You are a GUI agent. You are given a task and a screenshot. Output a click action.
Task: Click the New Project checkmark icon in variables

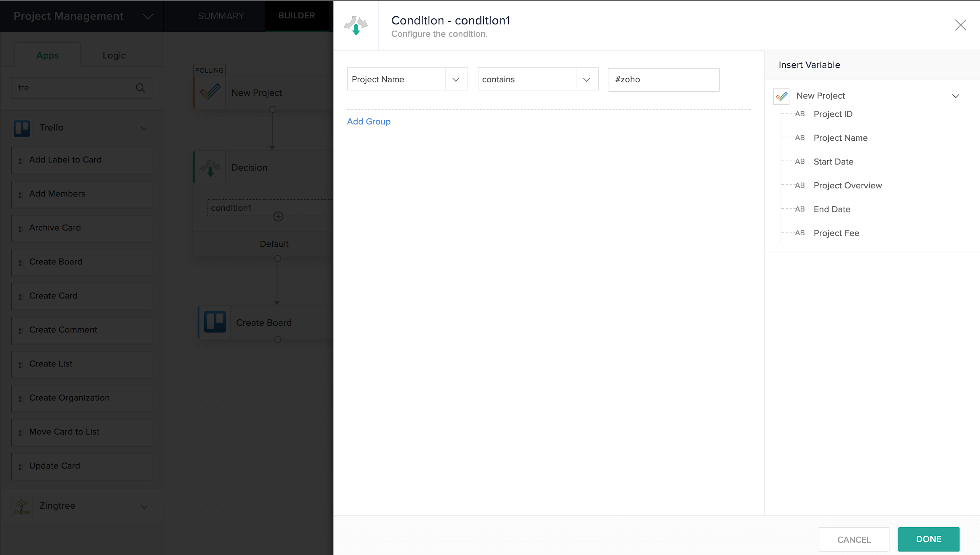781,96
